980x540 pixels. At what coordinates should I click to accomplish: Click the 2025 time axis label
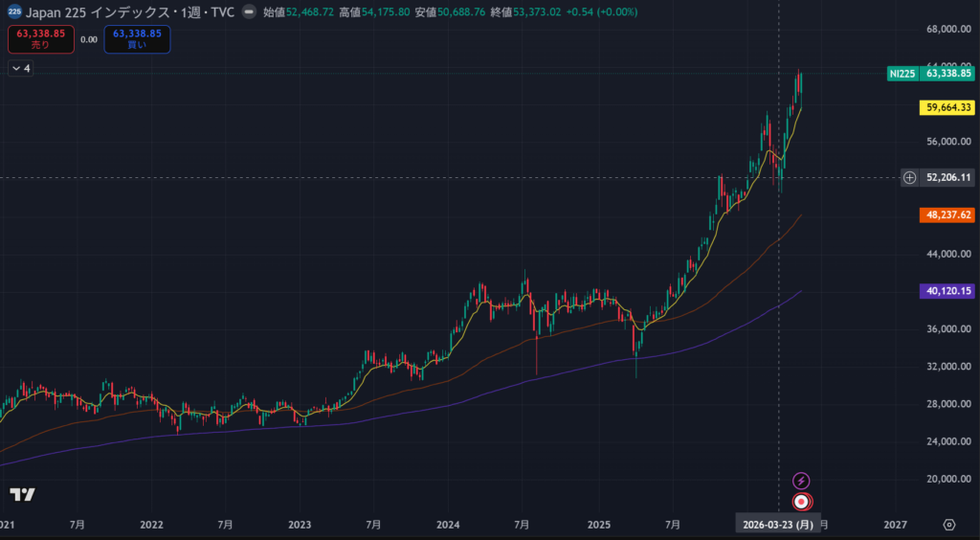point(599,525)
